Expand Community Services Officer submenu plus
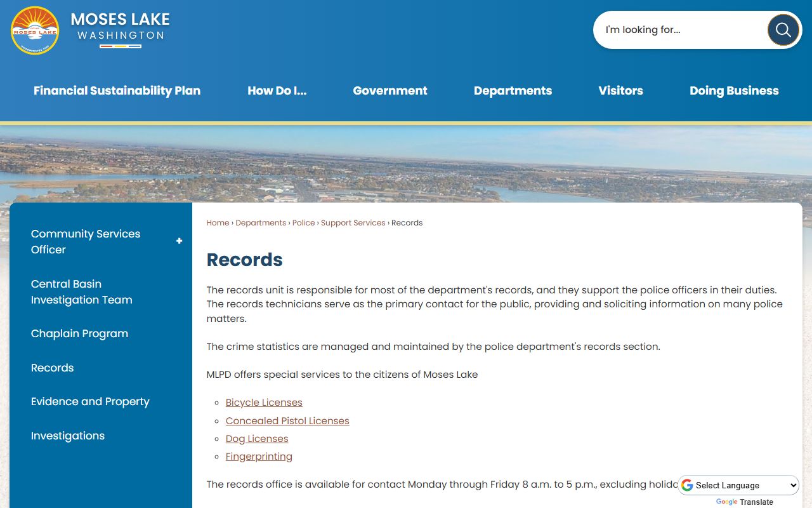 coord(179,241)
